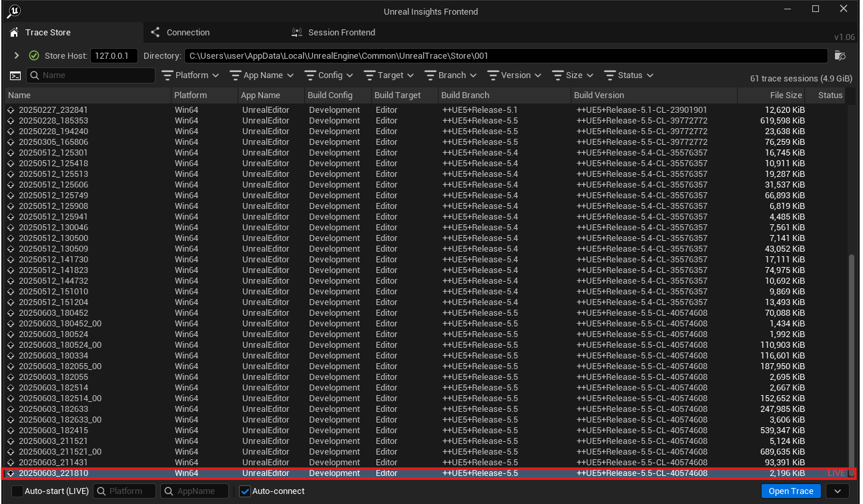Sort by the File Size column header

771,95
